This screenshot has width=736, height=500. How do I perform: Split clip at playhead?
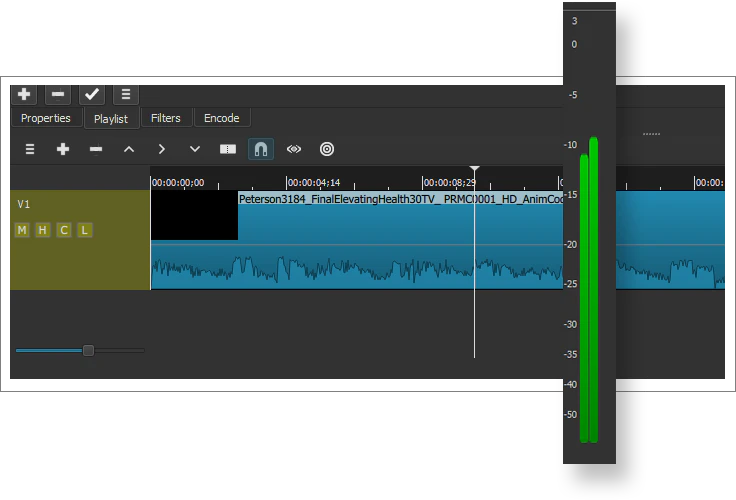(x=228, y=149)
